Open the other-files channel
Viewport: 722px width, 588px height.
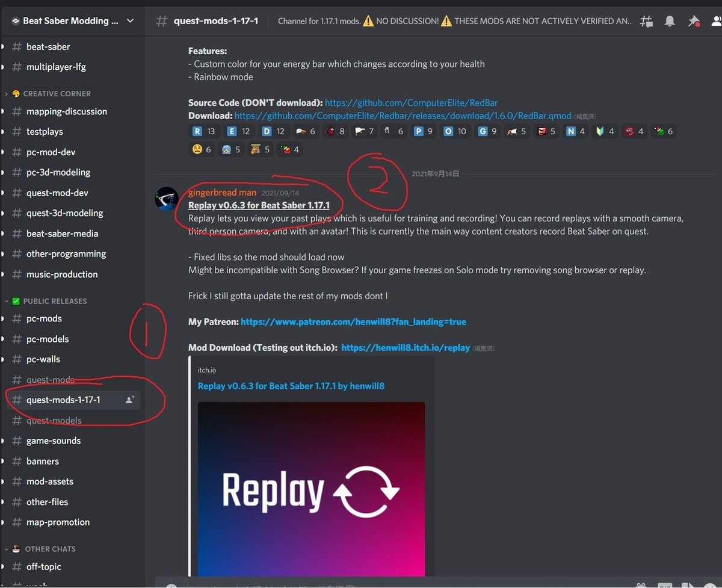(73, 502)
